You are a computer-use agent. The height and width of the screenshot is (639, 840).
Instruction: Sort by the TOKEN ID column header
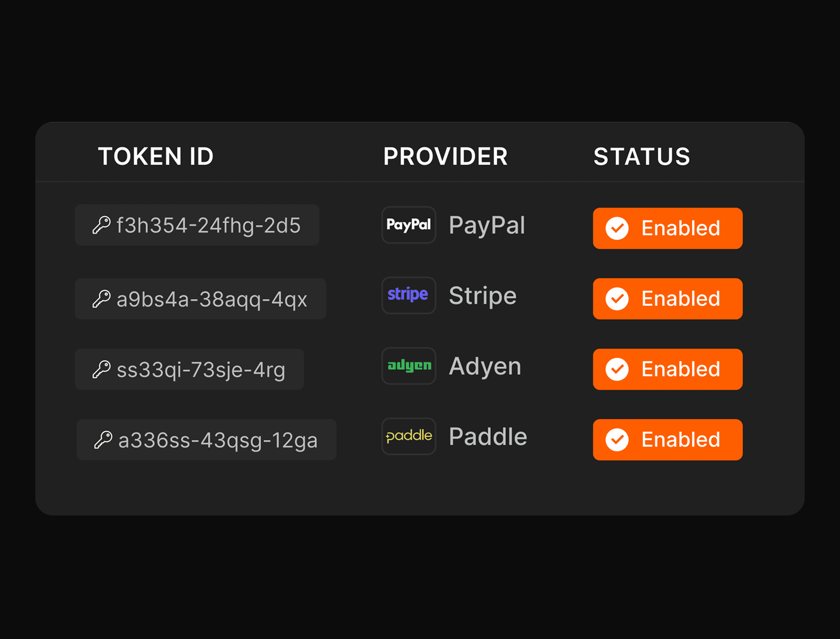click(x=156, y=156)
